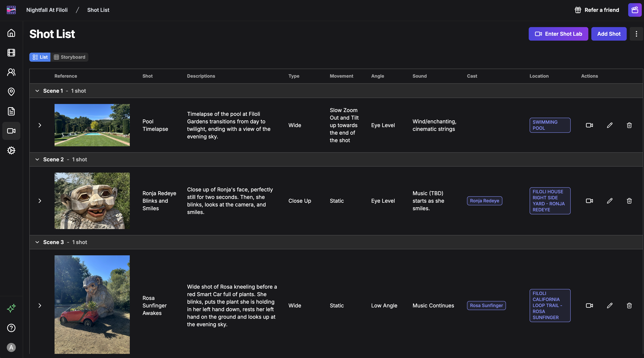Switch to Storyboard view
644x358 pixels.
(x=70, y=57)
